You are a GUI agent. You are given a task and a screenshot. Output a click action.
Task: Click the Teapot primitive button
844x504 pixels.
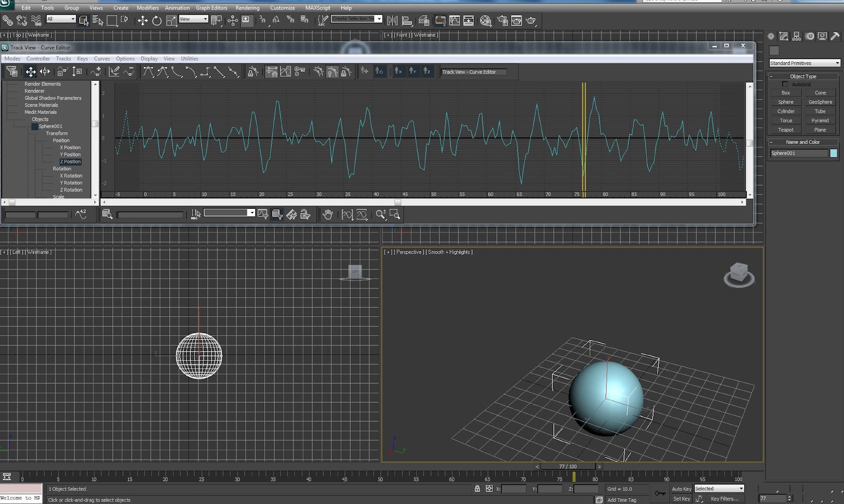coord(785,130)
